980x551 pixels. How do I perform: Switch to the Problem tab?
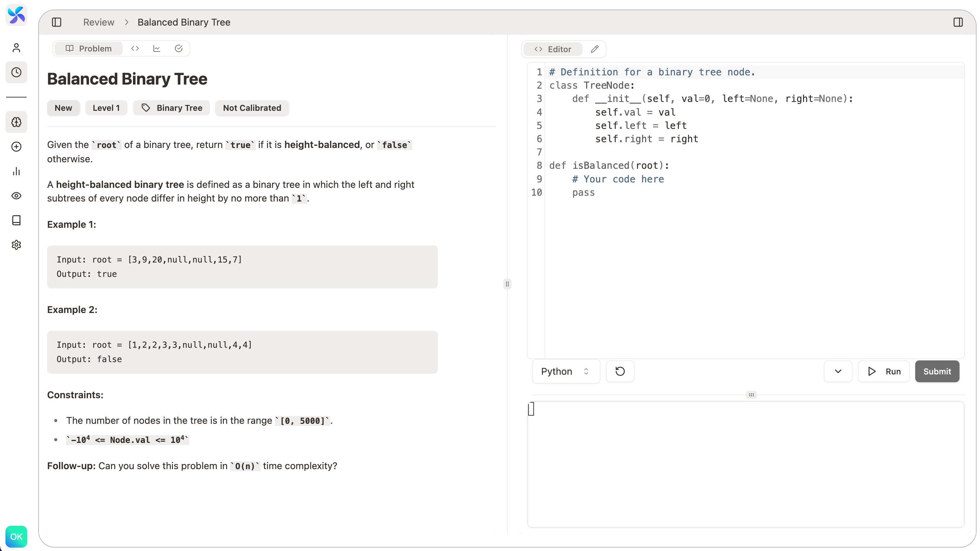[89, 48]
